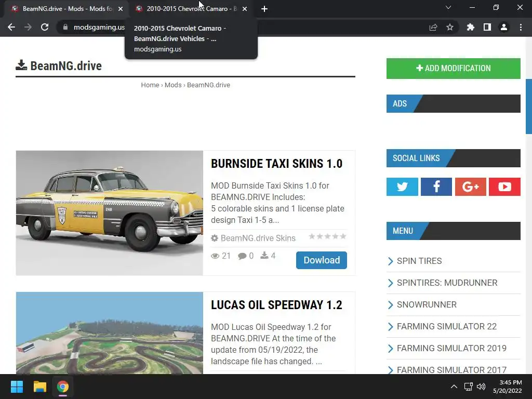Close the BeamNG.drive Mods tab
Screen dimensions: 532x399
(x=121, y=9)
